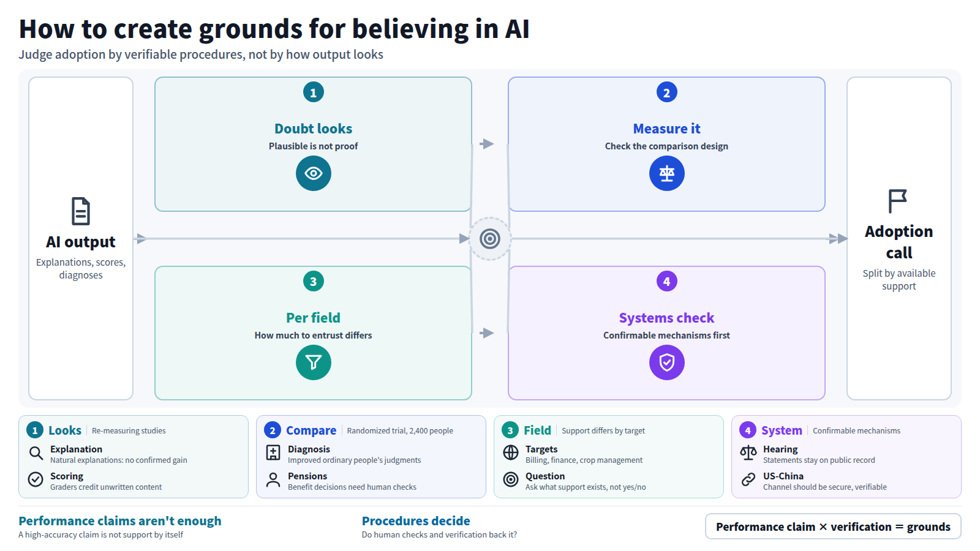Click the scales icon beside Hearing

[748, 452]
